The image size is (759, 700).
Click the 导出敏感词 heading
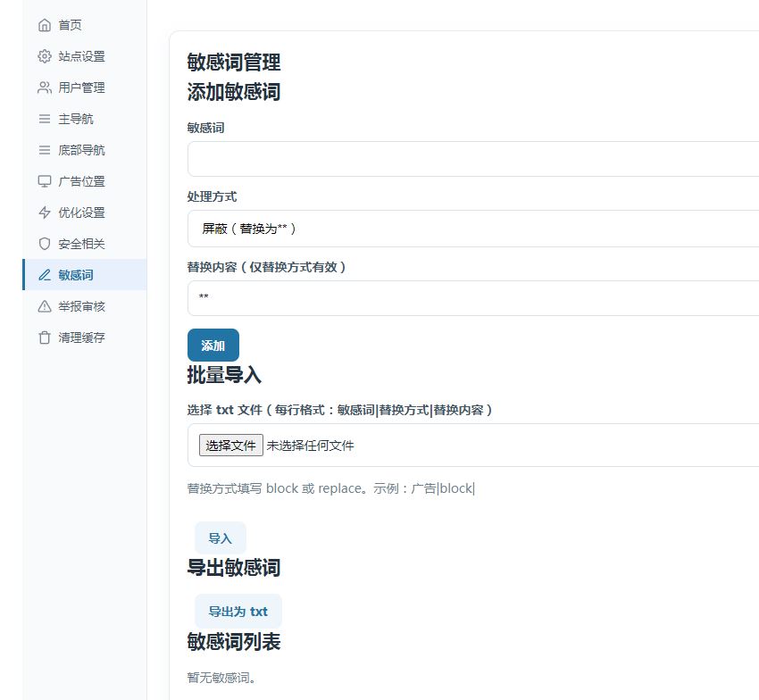tap(234, 568)
